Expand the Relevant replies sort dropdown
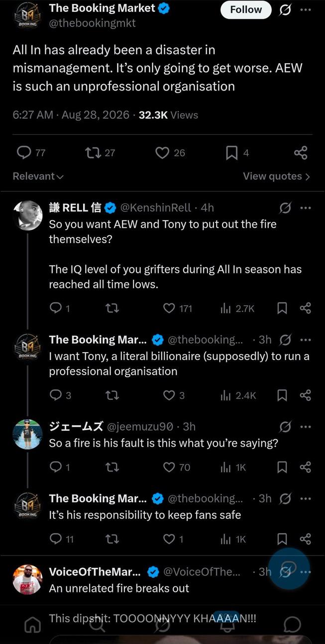Viewport: 325px width, 644px height. point(38,176)
